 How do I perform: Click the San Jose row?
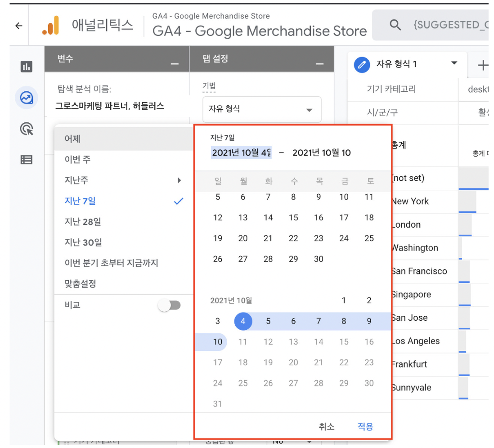click(440, 318)
